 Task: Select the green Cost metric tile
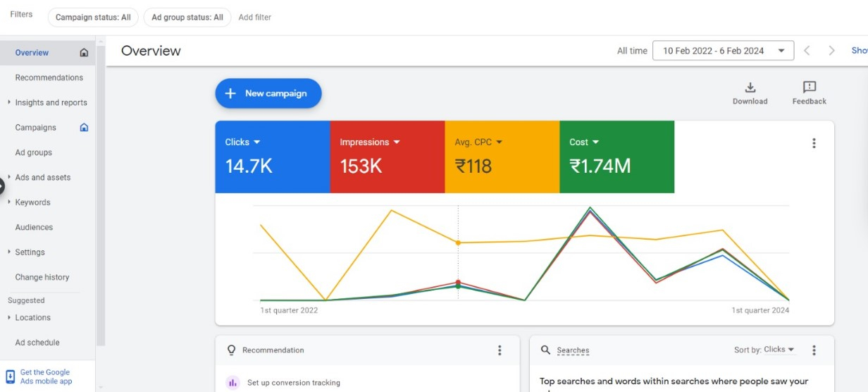pyautogui.click(x=616, y=157)
